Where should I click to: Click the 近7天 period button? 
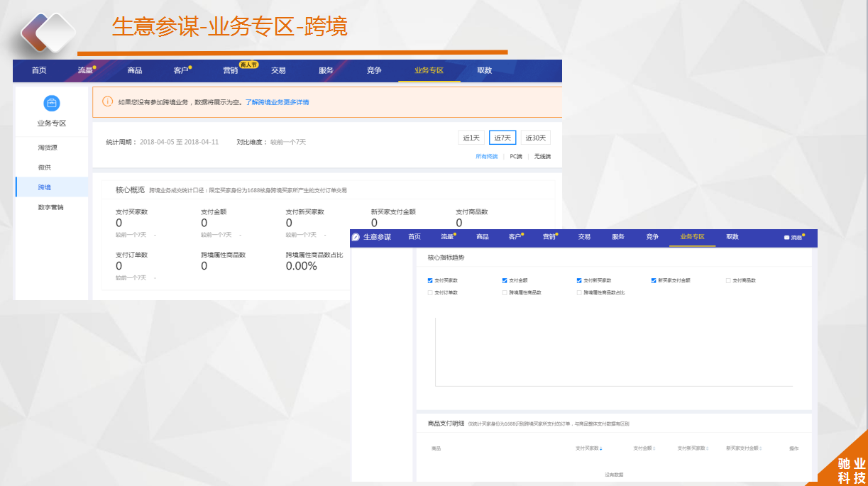pyautogui.click(x=502, y=138)
